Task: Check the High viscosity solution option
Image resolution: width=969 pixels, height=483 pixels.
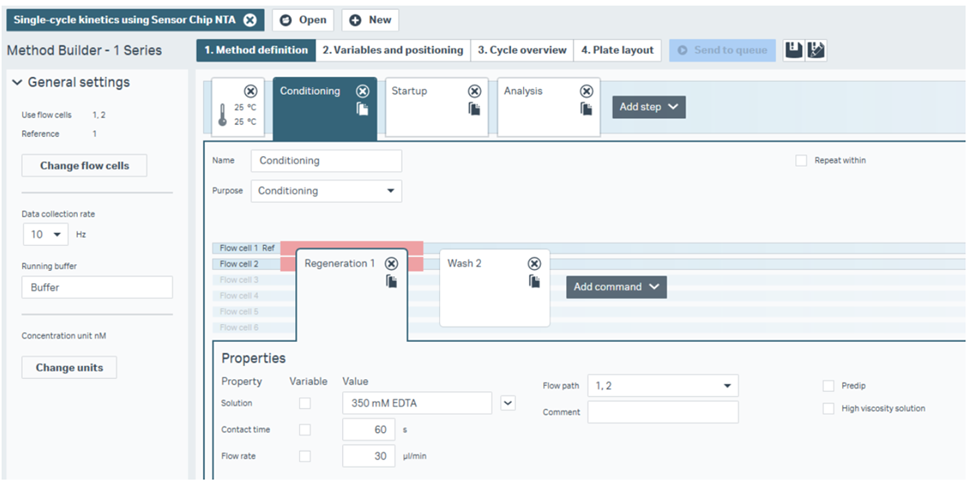Action: (828, 408)
